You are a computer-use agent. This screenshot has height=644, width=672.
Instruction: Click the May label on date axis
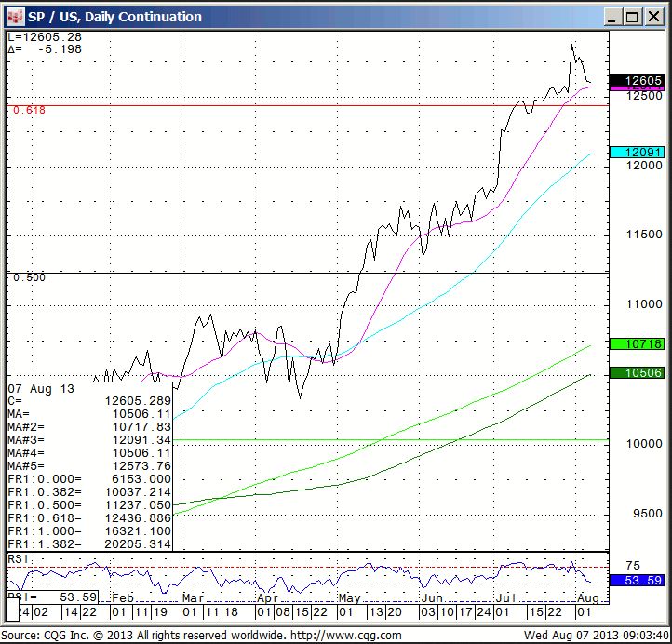[x=350, y=597]
